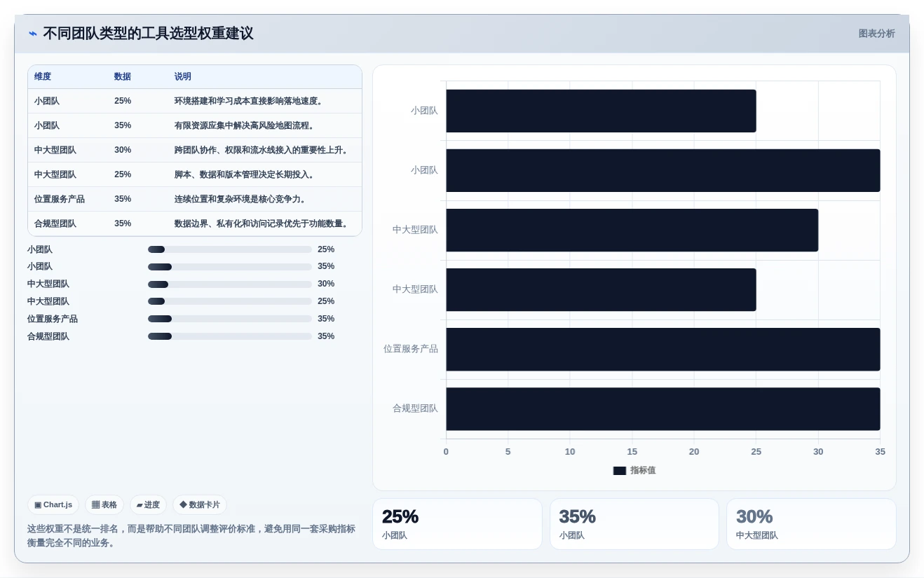Click the progress bar for 小团队 at 35%

[230, 267]
